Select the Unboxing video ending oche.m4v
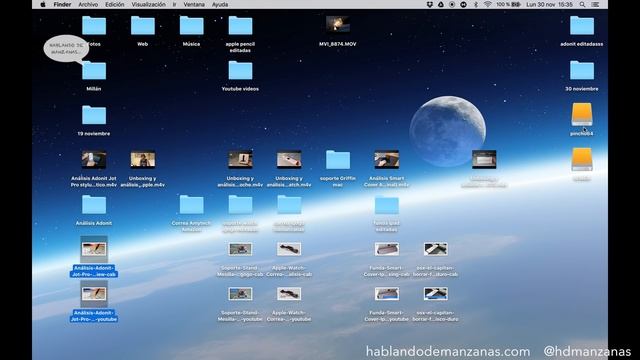This screenshot has width=640, height=360. (x=240, y=160)
